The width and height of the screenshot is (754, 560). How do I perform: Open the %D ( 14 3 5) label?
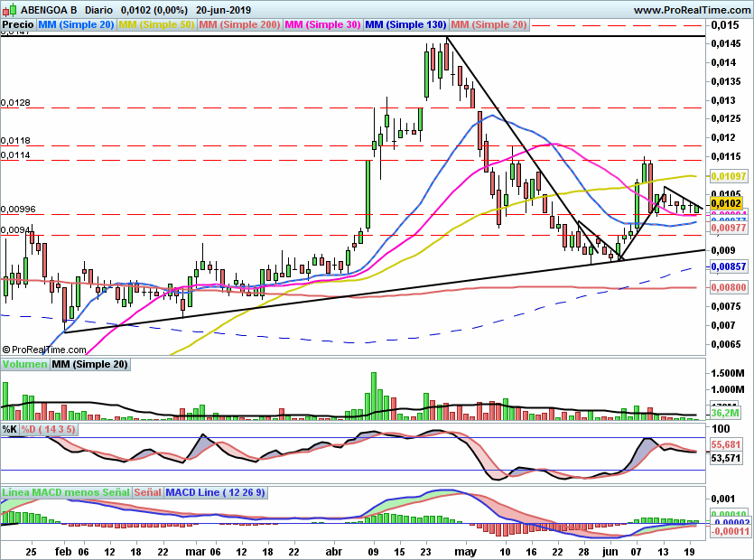[48, 429]
